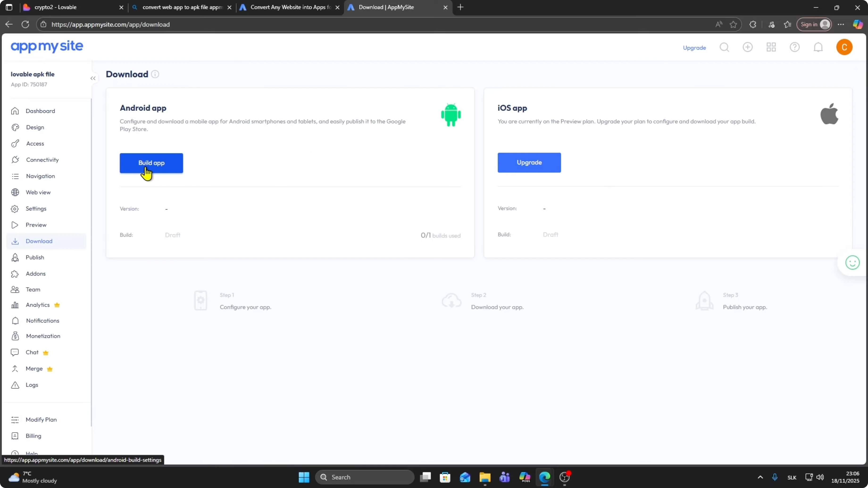Open Merge in the sidebar
Image resolution: width=868 pixels, height=488 pixels.
click(46, 369)
